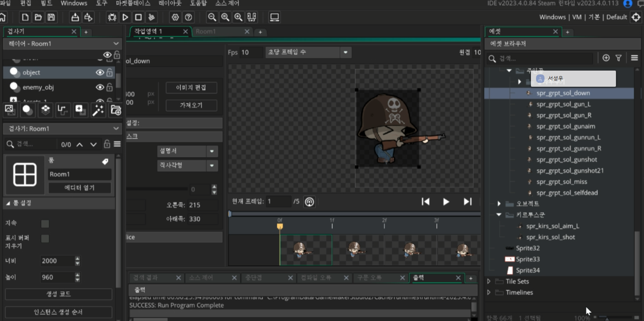The width and height of the screenshot is (644, 321).
Task: Enable the 지속 (persistent) checkbox
Action: (45, 224)
